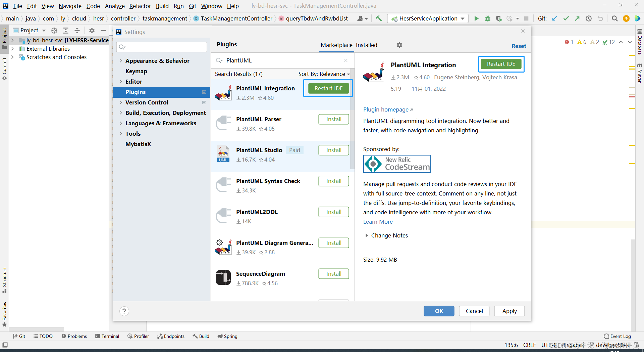This screenshot has height=352, width=644.
Task: Expand External Libraries in project tree
Action: 12,49
